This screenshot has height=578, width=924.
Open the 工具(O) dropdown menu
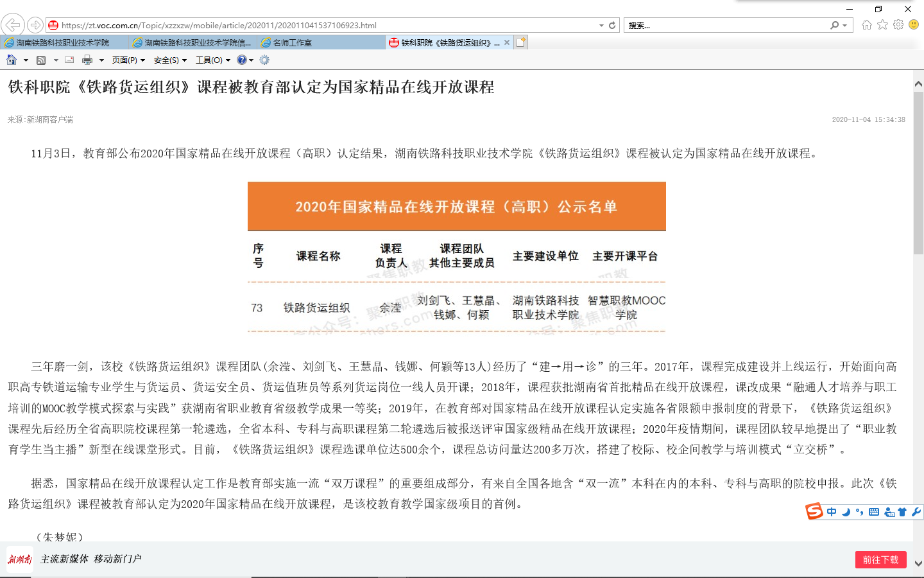tap(213, 60)
